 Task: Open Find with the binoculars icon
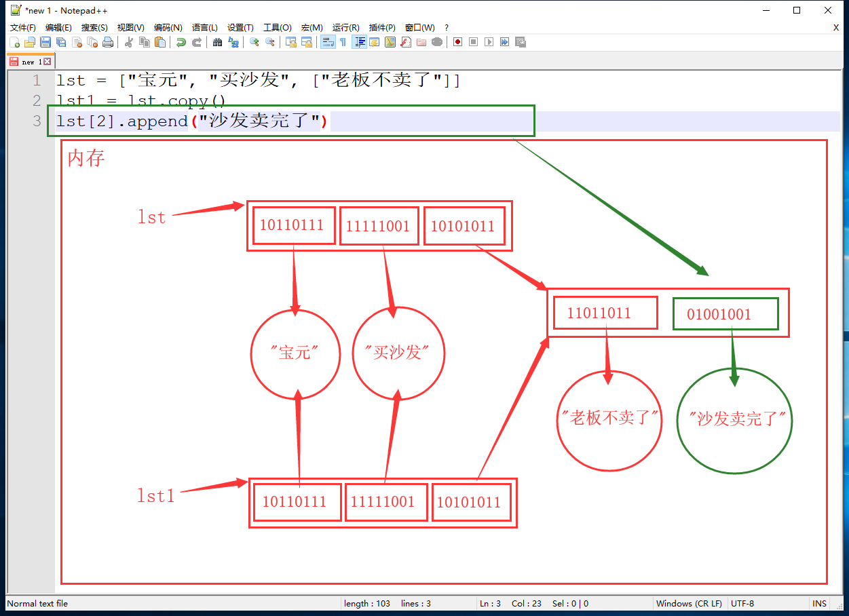[x=217, y=42]
